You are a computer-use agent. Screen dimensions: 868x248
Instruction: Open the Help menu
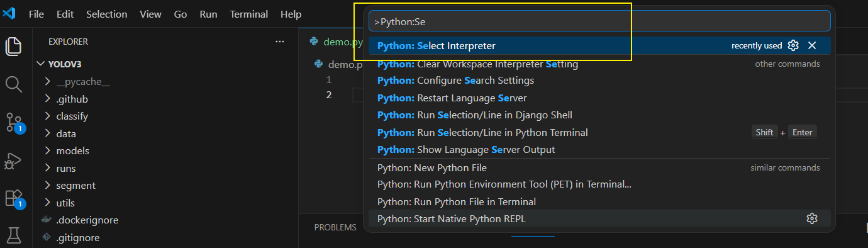tap(291, 14)
